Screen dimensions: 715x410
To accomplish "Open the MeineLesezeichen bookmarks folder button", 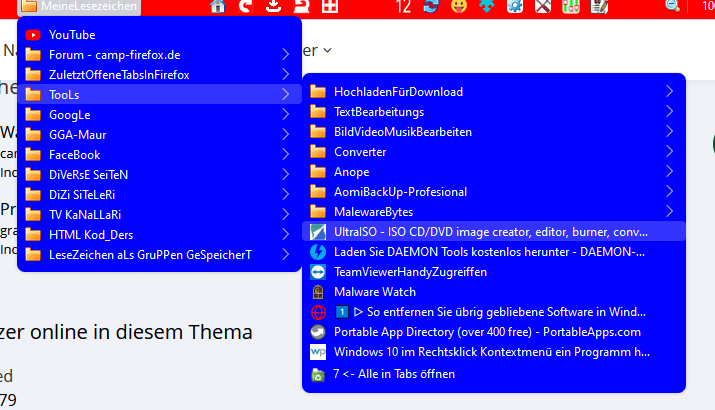I will point(79,6).
